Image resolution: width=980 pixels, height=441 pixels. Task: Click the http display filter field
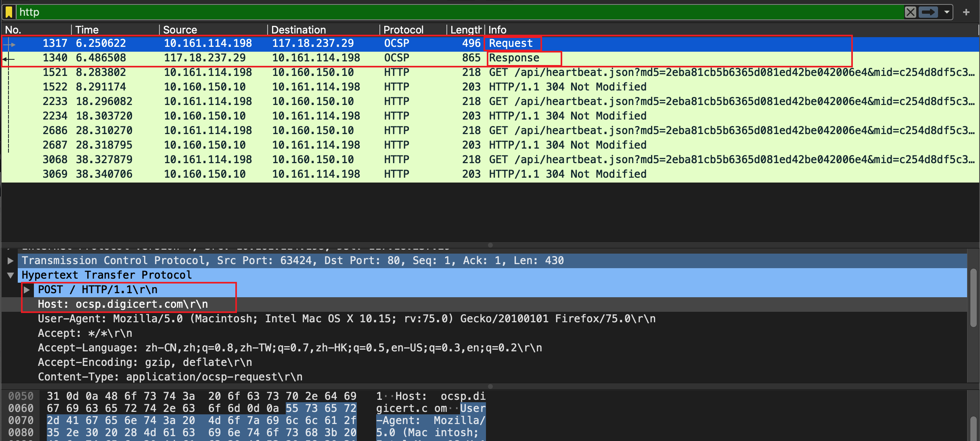coord(460,12)
